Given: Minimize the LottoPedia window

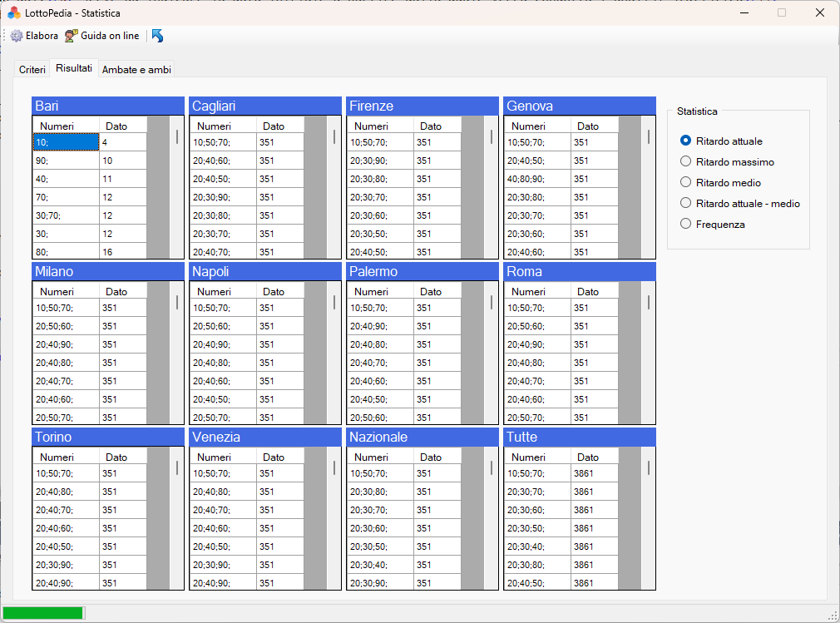Looking at the screenshot, I should tap(744, 12).
